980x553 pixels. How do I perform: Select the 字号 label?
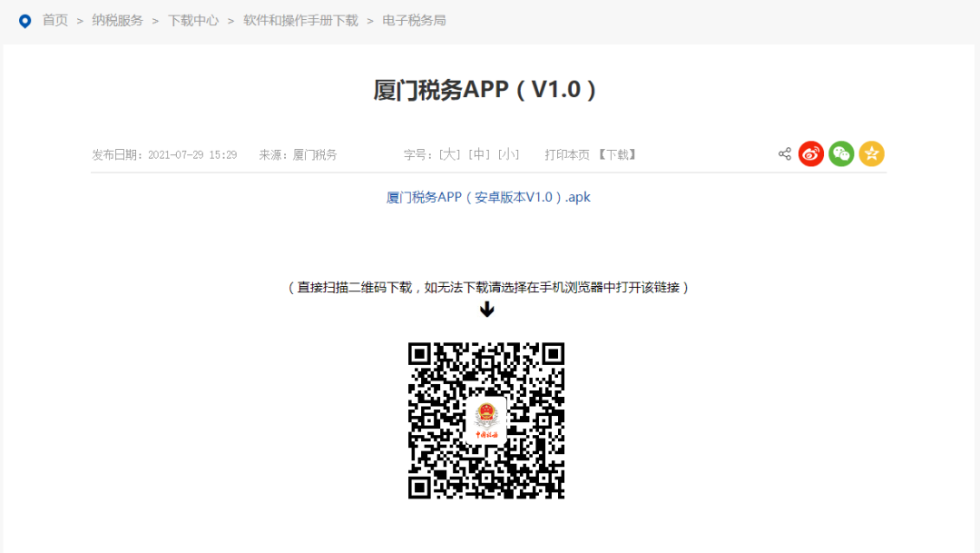tap(418, 154)
